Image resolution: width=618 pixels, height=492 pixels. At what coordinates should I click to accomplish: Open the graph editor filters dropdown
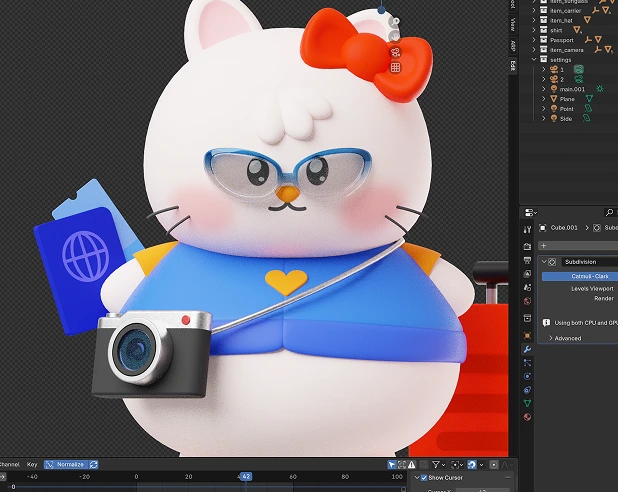[x=438, y=465]
